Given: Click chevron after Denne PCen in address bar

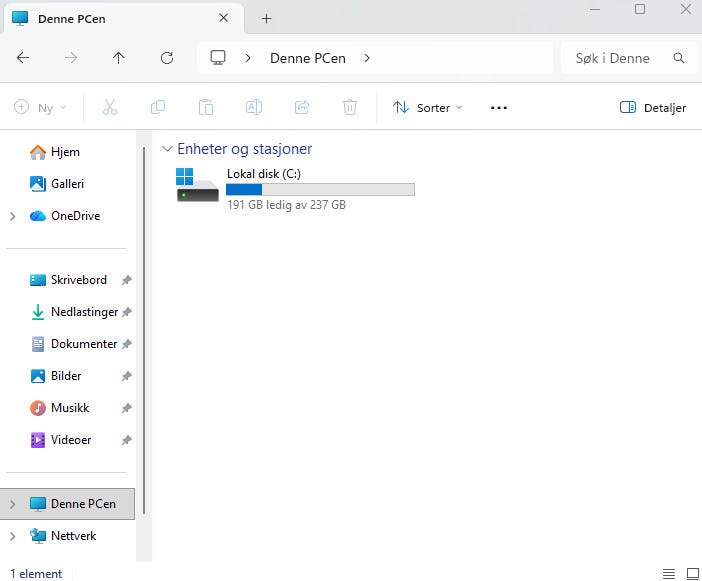Looking at the screenshot, I should [367, 58].
